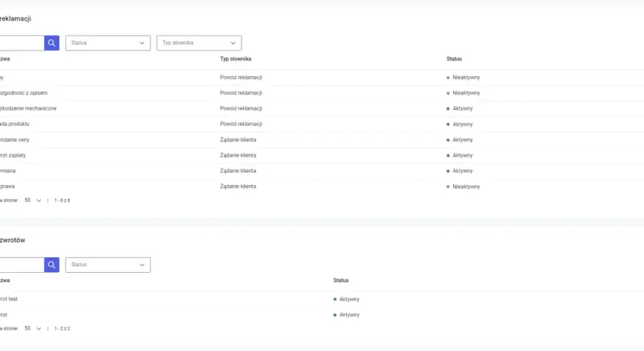Click Żądanie klienta type of 'prawa' row

pos(239,186)
